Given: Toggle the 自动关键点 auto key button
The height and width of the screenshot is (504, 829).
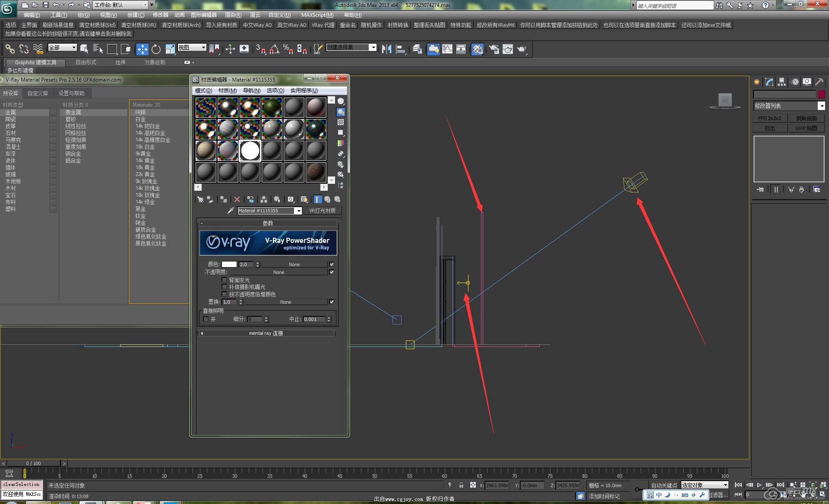Looking at the screenshot, I should (664, 485).
